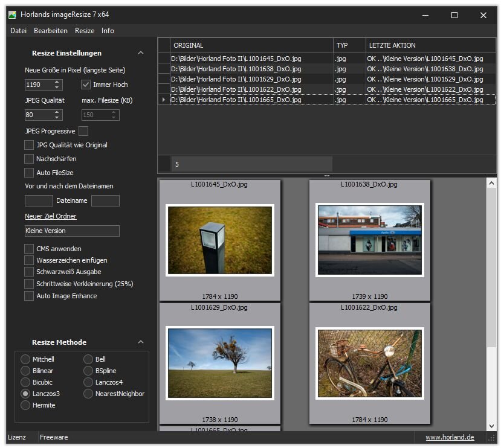Image resolution: width=501 pixels, height=448 pixels.
Task: Click the filename suffix field after Dateiname
Action: tap(105, 200)
